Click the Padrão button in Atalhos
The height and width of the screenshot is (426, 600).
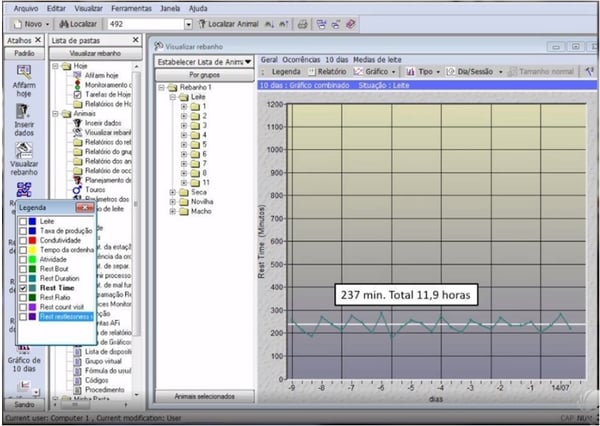24,53
